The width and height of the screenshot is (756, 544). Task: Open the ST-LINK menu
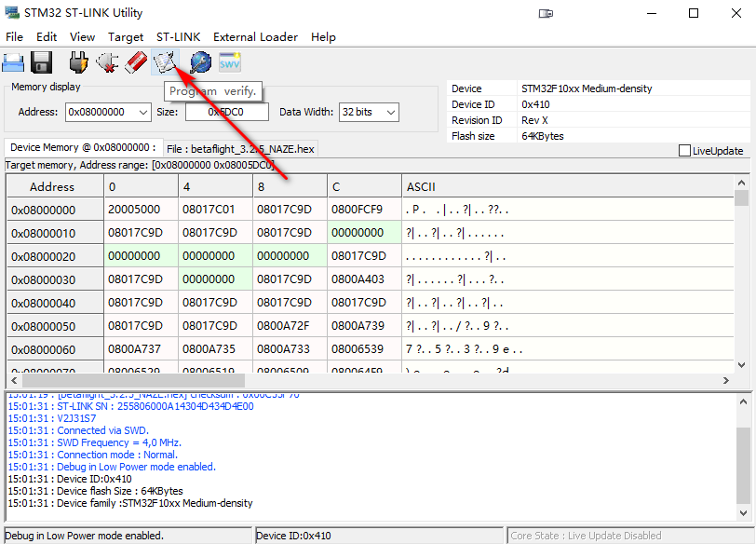(x=178, y=37)
